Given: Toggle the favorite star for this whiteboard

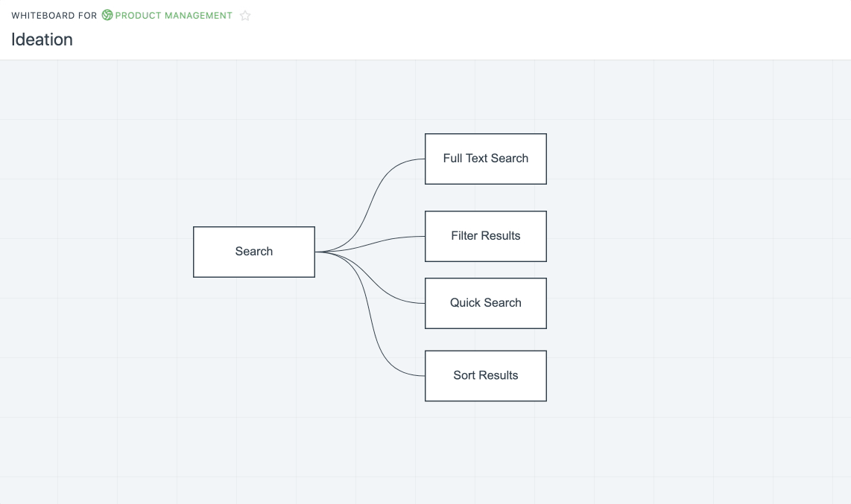Looking at the screenshot, I should click(x=245, y=15).
